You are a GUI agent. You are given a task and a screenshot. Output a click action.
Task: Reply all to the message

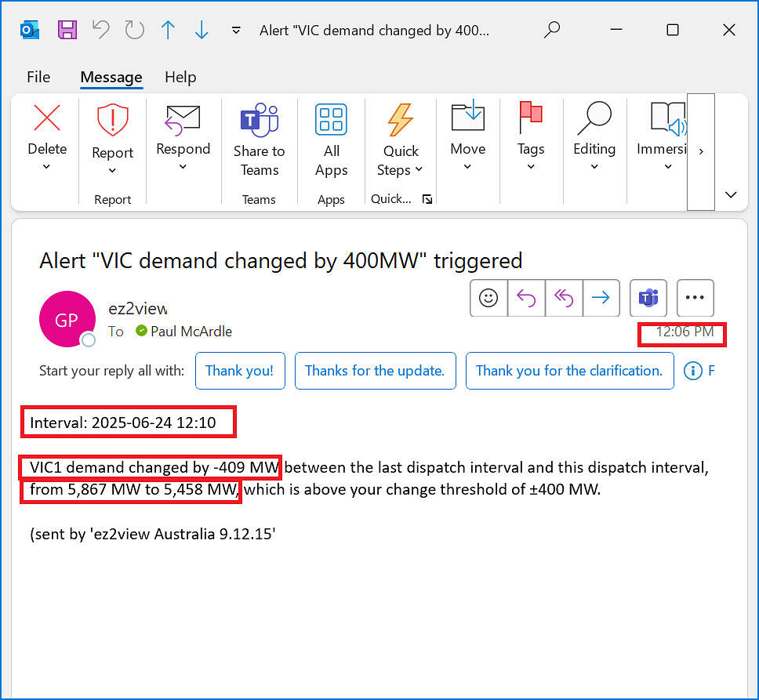pos(564,298)
